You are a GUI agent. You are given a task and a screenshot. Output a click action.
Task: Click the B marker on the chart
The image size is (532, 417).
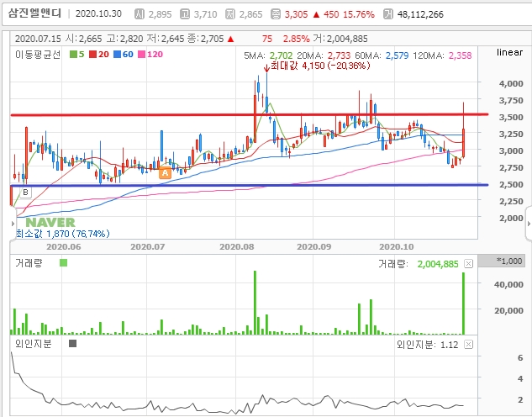tap(25, 193)
